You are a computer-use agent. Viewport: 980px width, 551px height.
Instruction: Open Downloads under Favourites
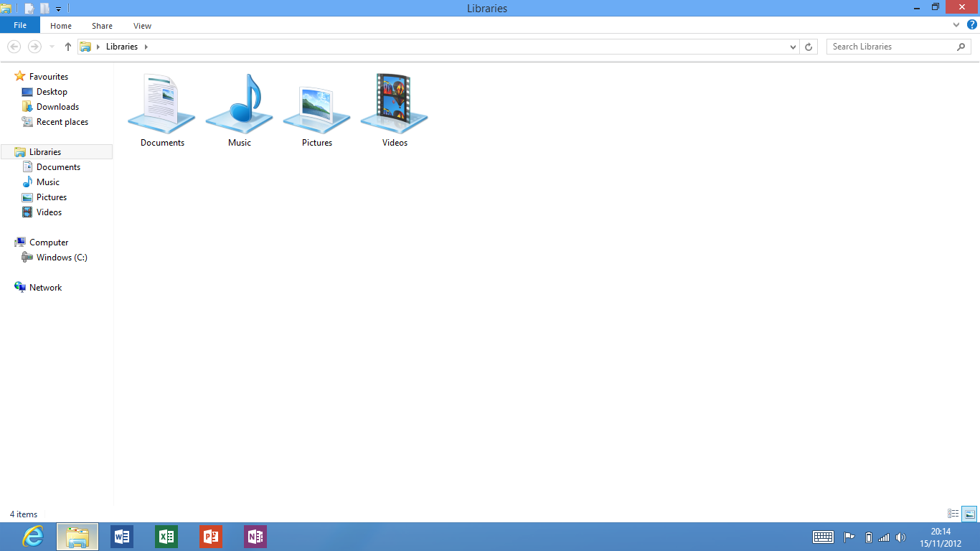tap(57, 107)
